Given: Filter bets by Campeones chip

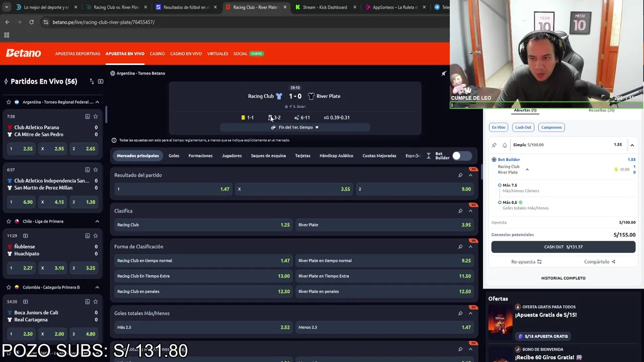Looking at the screenshot, I should point(551,127).
